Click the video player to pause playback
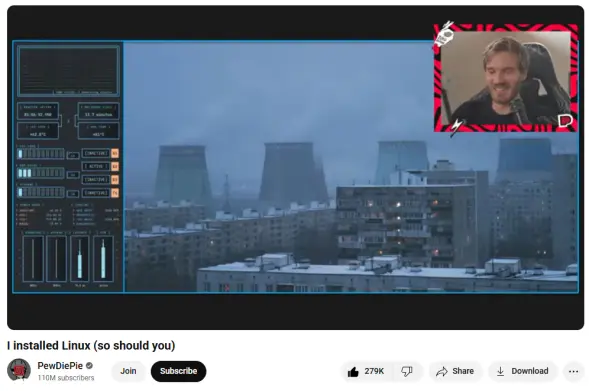 pos(295,168)
